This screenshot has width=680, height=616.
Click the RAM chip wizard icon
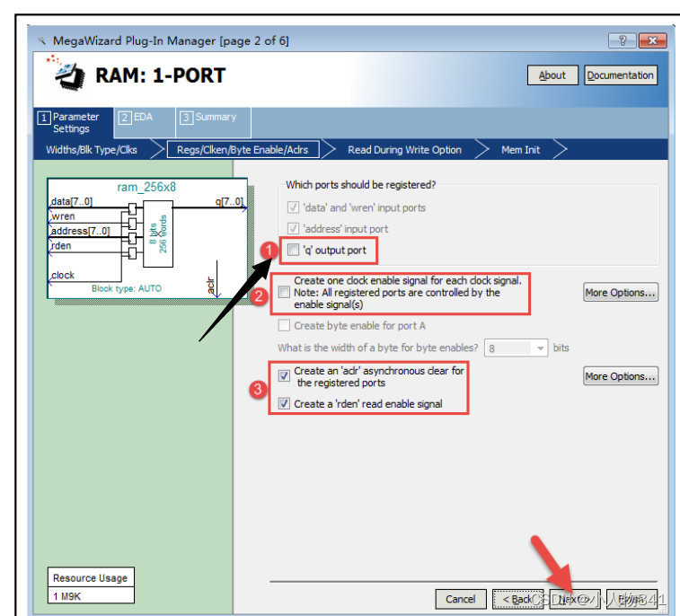(x=66, y=74)
